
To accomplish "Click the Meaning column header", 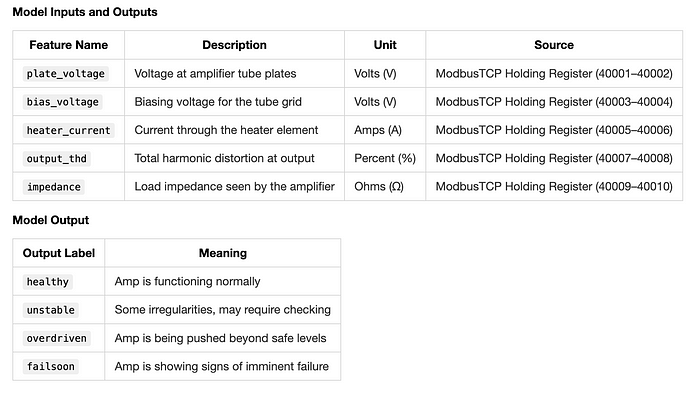I will [223, 253].
